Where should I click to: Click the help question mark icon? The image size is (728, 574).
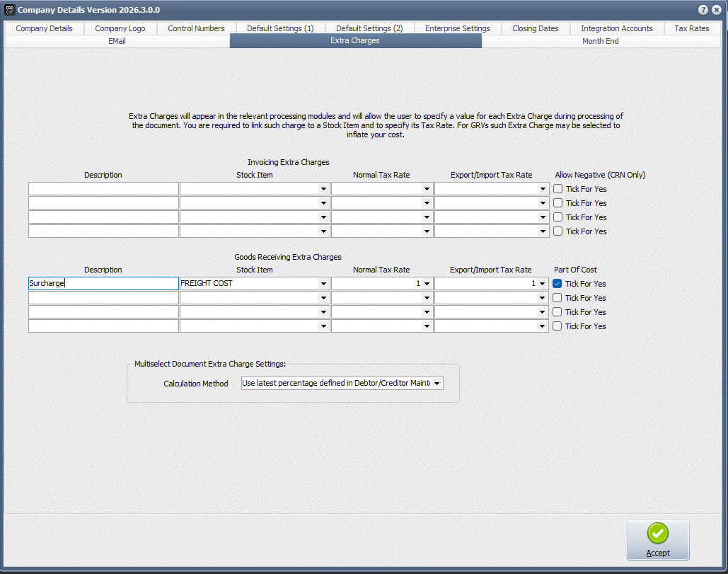[x=703, y=10]
